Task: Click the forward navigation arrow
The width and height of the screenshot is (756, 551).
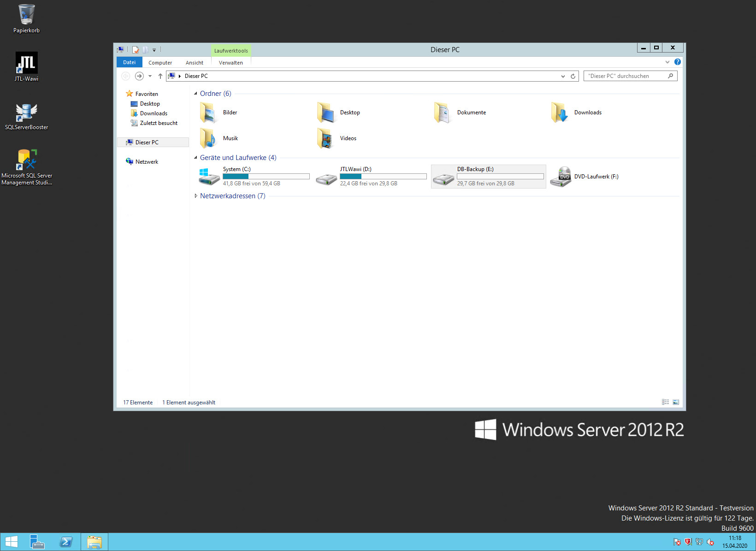Action: tap(139, 76)
